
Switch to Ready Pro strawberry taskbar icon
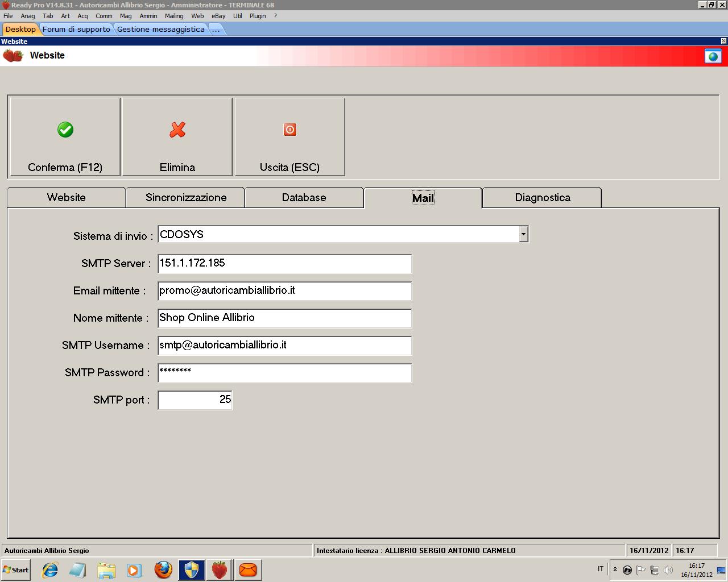point(220,569)
